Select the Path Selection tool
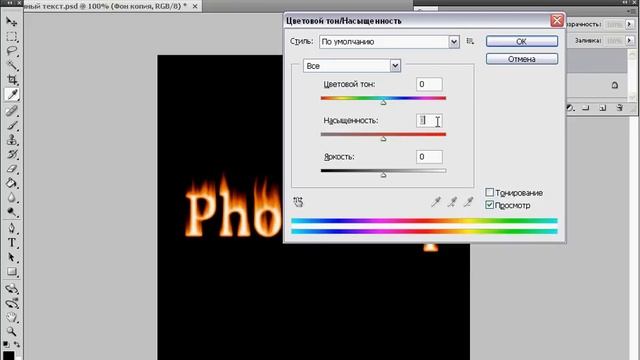Image resolution: width=640 pixels, height=360 pixels. pos(11,258)
